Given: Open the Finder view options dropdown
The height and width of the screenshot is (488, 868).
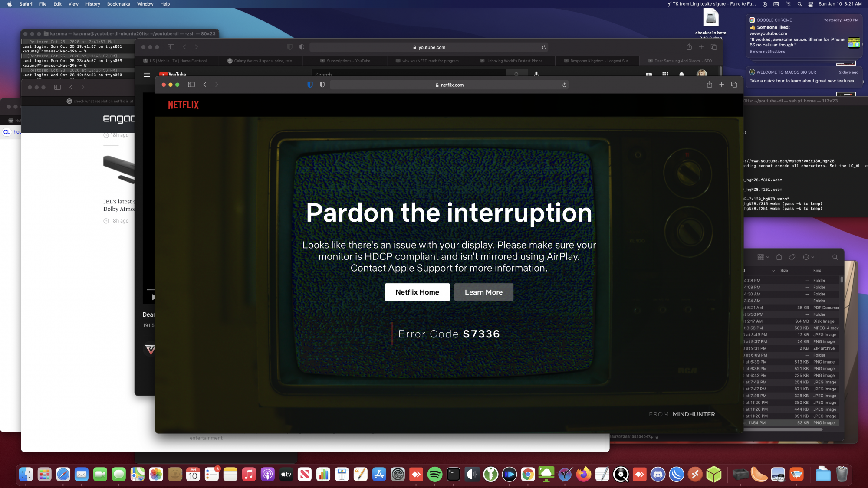Looking at the screenshot, I should pyautogui.click(x=763, y=257).
